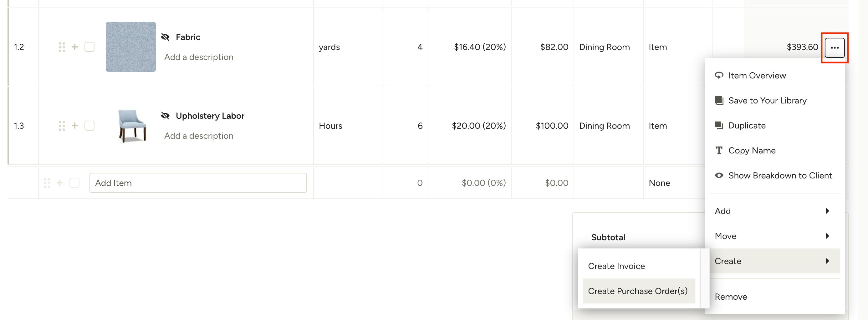868x320 pixels.
Task: Choose Create Invoice from submenu
Action: pyautogui.click(x=616, y=266)
